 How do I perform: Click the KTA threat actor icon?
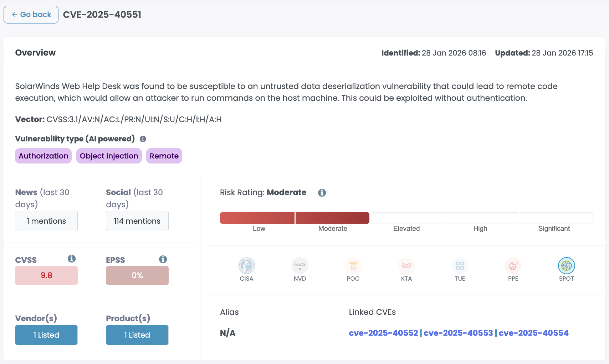(406, 266)
